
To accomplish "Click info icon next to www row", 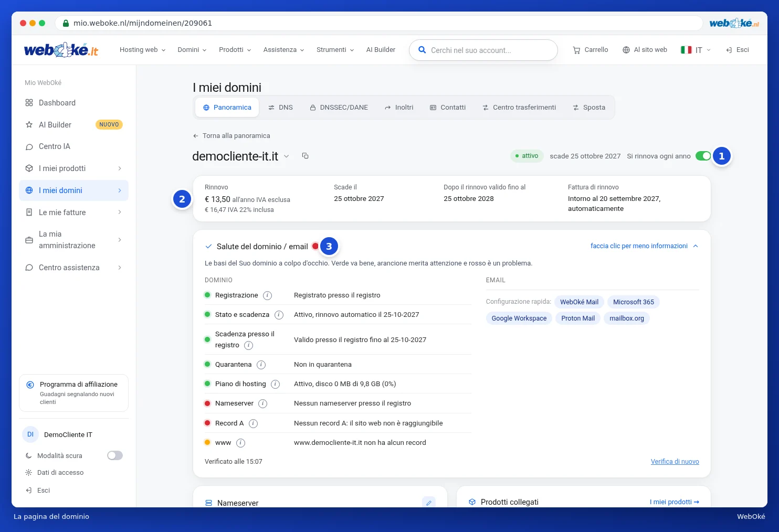I will click(x=240, y=443).
